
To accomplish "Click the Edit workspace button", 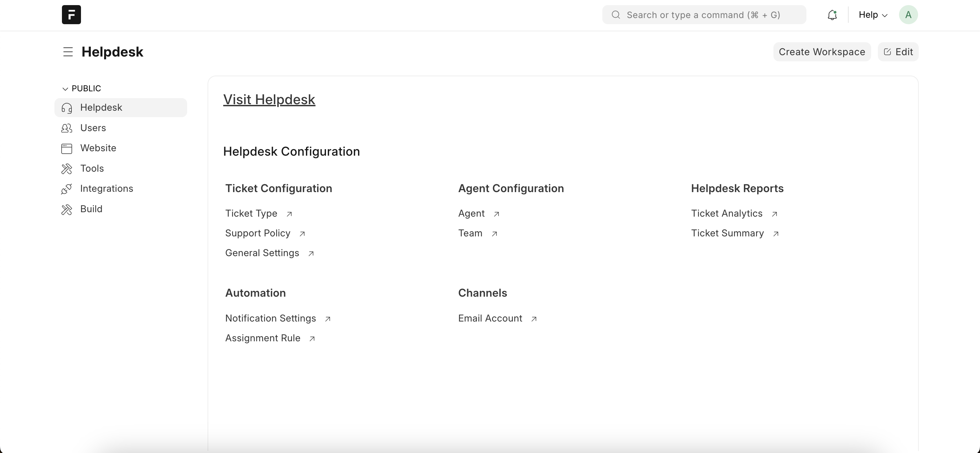I will [x=898, y=52].
